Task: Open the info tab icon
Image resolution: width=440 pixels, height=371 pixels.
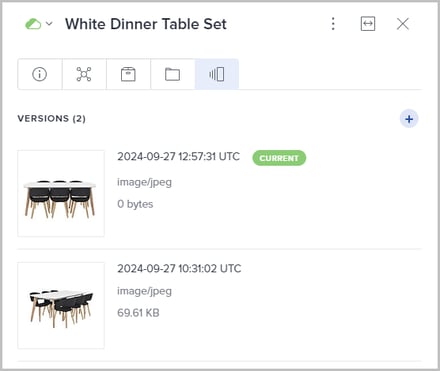Action: point(40,74)
